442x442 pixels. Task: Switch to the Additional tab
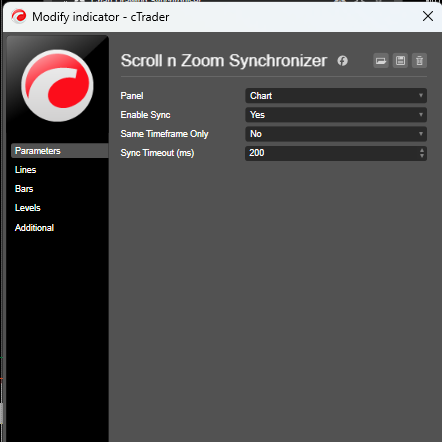[34, 228]
